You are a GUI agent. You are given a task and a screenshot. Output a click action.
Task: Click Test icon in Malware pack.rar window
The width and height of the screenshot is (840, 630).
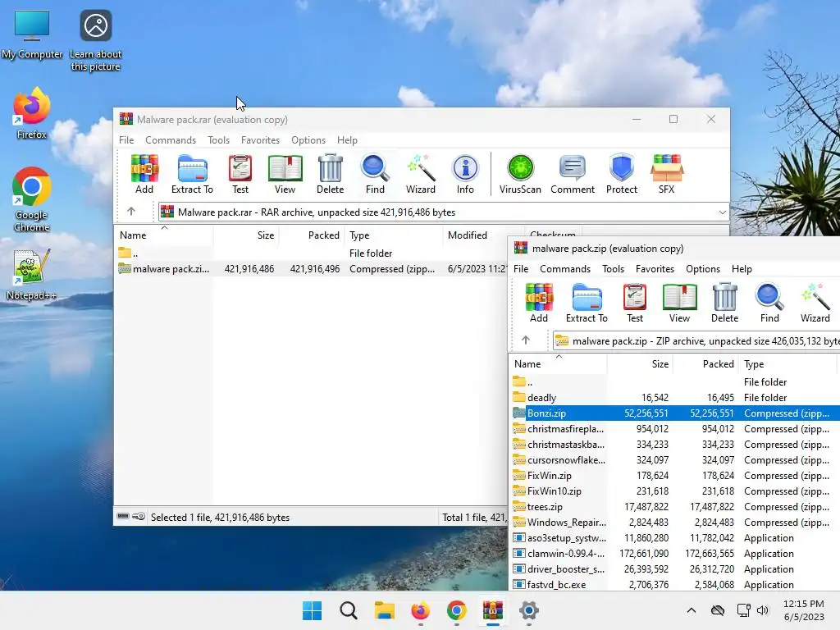[x=240, y=174]
